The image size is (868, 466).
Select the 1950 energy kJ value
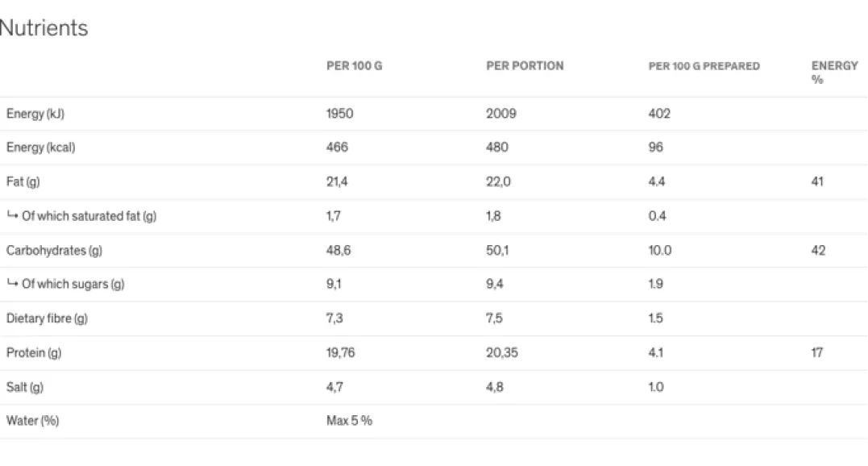coord(339,114)
